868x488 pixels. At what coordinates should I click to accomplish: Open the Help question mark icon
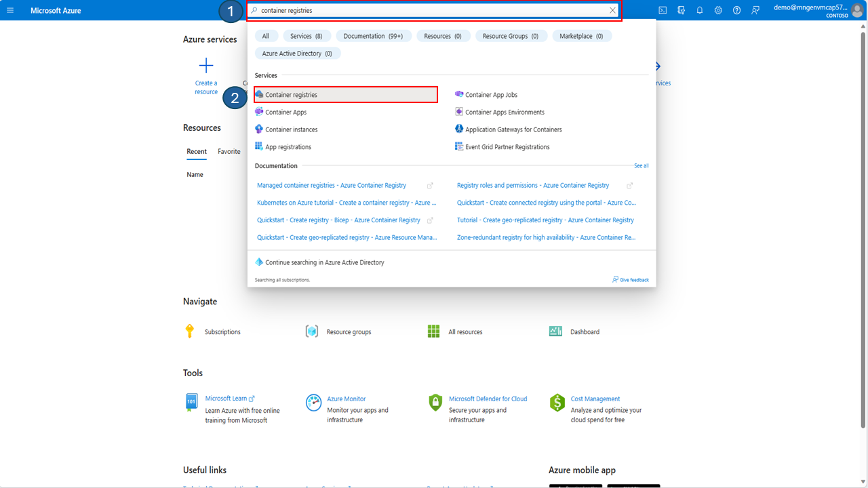click(x=736, y=10)
